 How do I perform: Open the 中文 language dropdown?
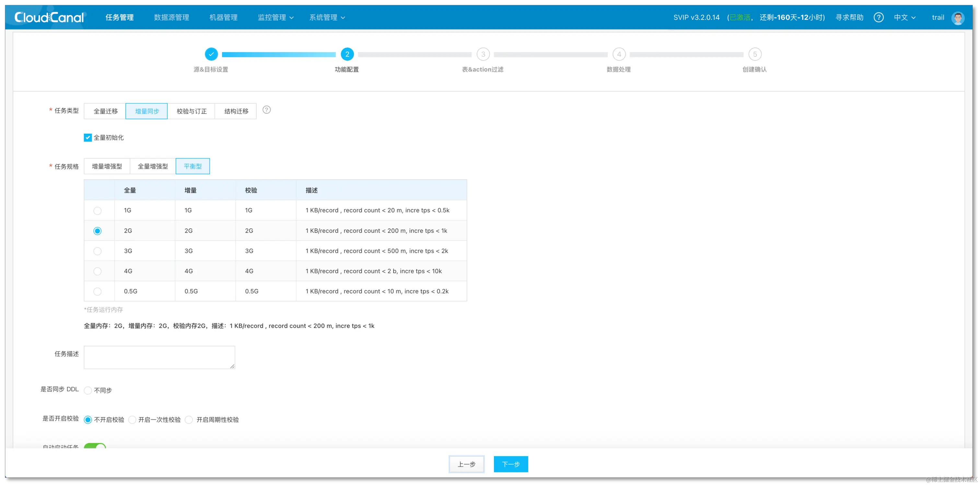(x=904, y=18)
